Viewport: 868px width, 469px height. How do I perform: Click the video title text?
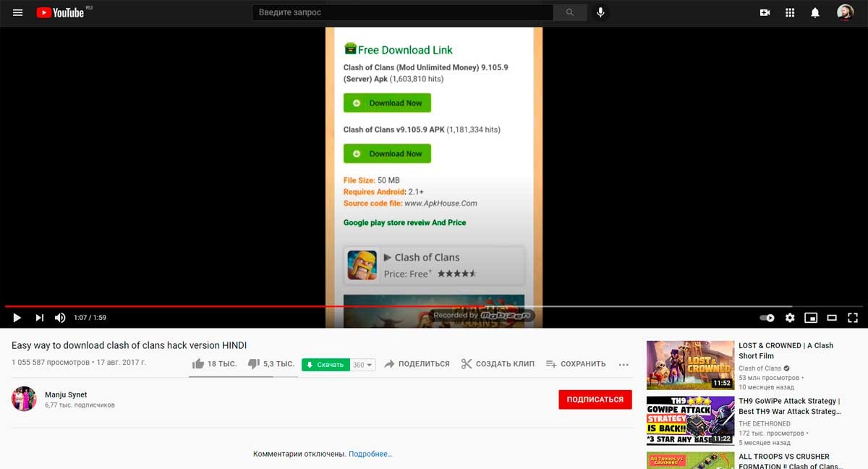pos(129,345)
